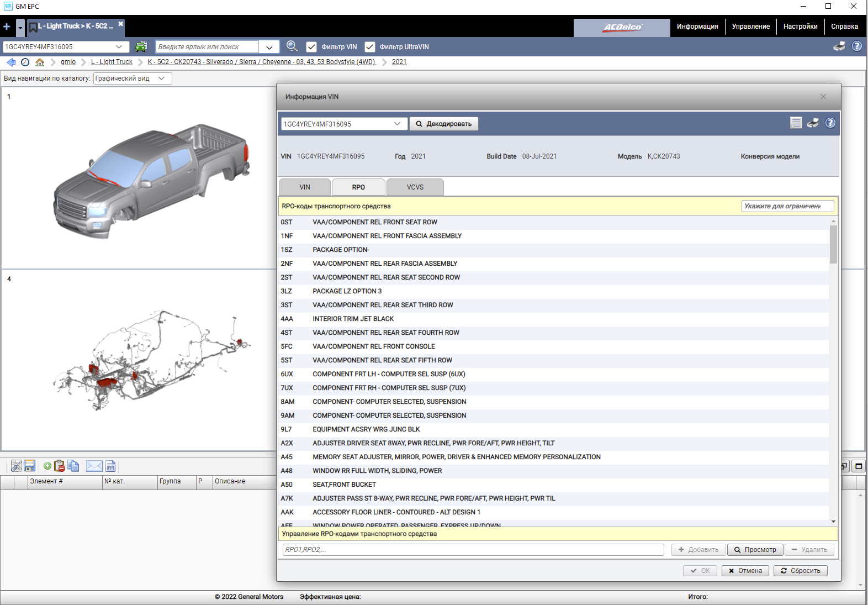Viewport: 868px width, 605px height.
Task: Open history via the clock icon
Action: (25, 62)
